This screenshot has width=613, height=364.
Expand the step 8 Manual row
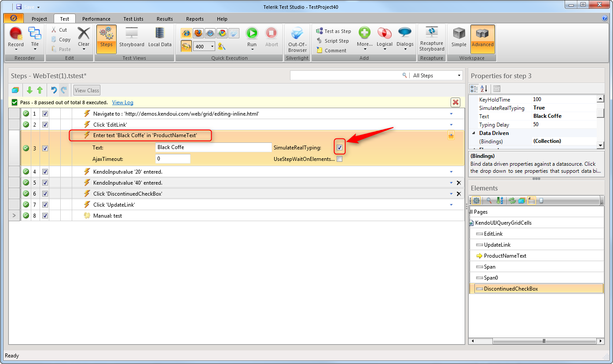(x=14, y=216)
